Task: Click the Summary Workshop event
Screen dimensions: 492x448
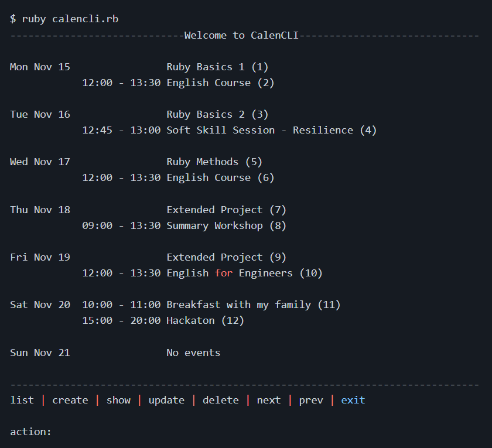Action: tap(226, 225)
